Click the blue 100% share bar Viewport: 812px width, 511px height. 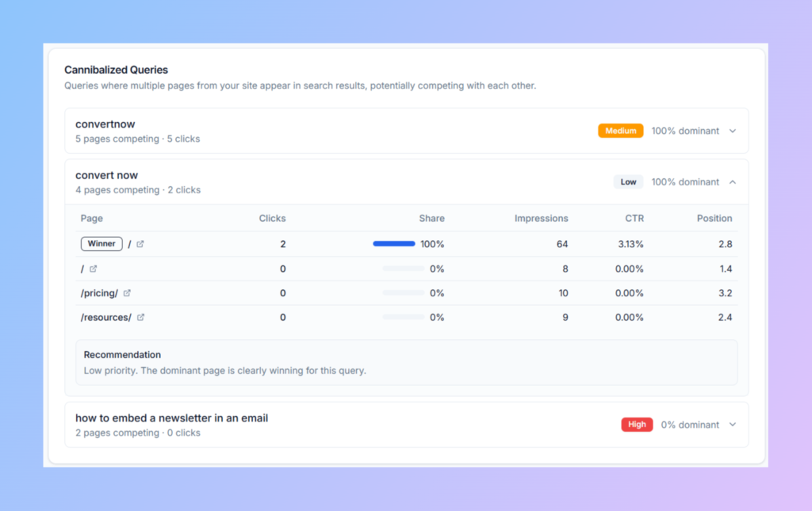pos(394,243)
